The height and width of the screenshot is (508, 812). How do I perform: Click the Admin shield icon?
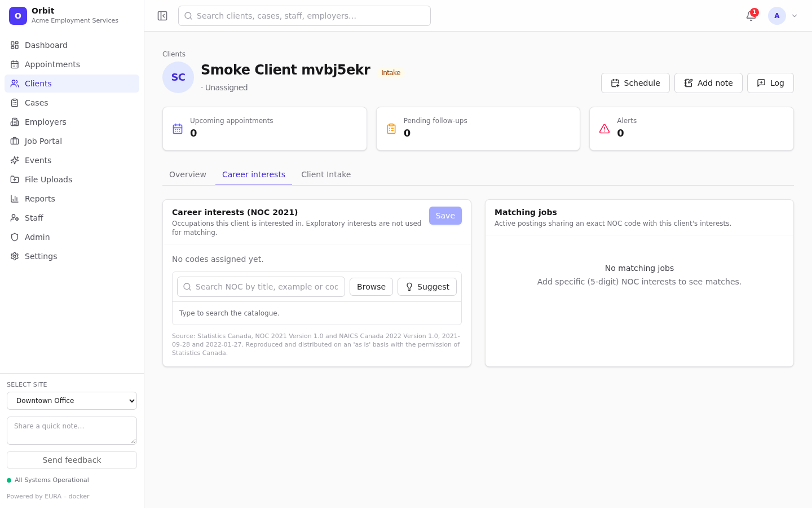point(15,237)
